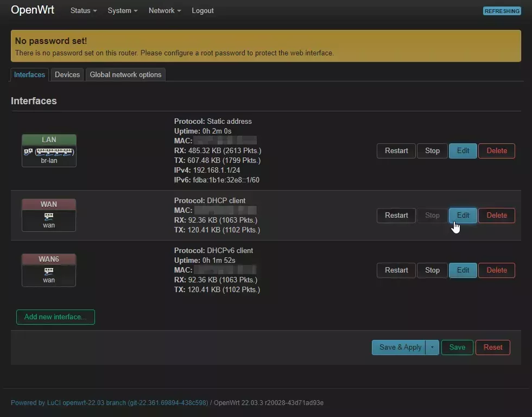Click the WAN6 interface port icon
This screenshot has height=417, width=532.
[x=49, y=271]
